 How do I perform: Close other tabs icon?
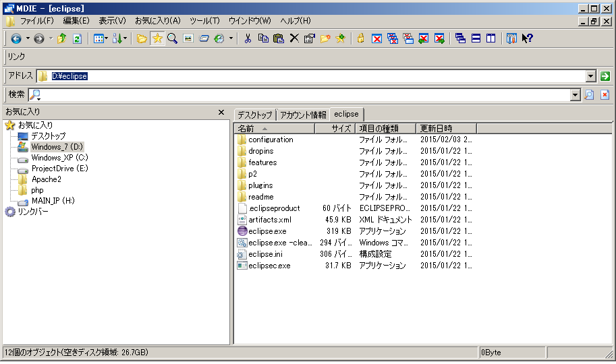pyautogui.click(x=408, y=38)
